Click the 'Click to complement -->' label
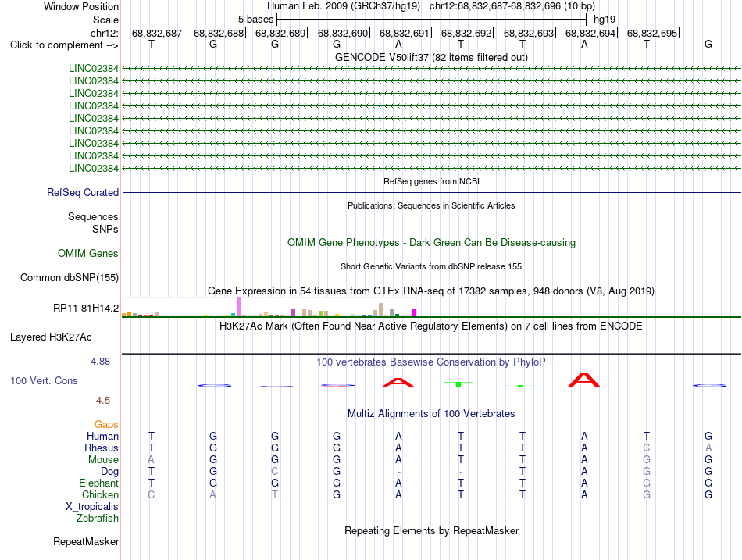The width and height of the screenshot is (742, 560). [64, 45]
